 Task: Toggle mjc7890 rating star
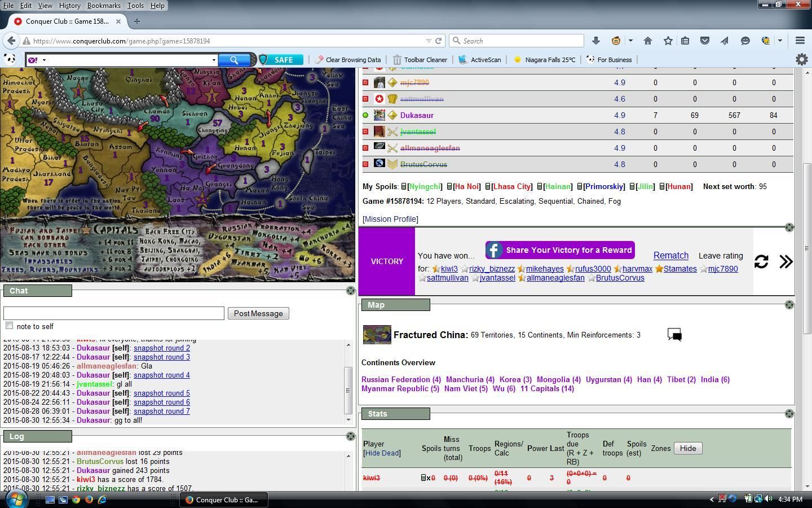coord(704,269)
